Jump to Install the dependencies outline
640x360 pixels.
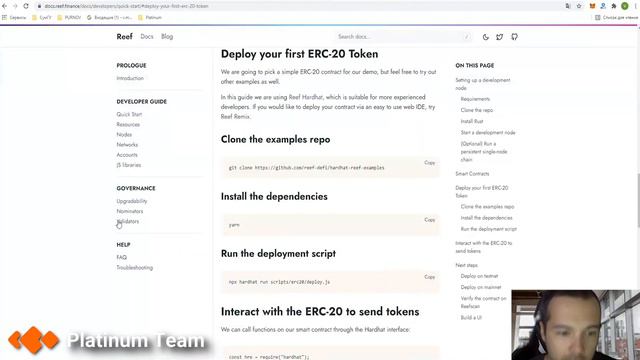click(487, 218)
